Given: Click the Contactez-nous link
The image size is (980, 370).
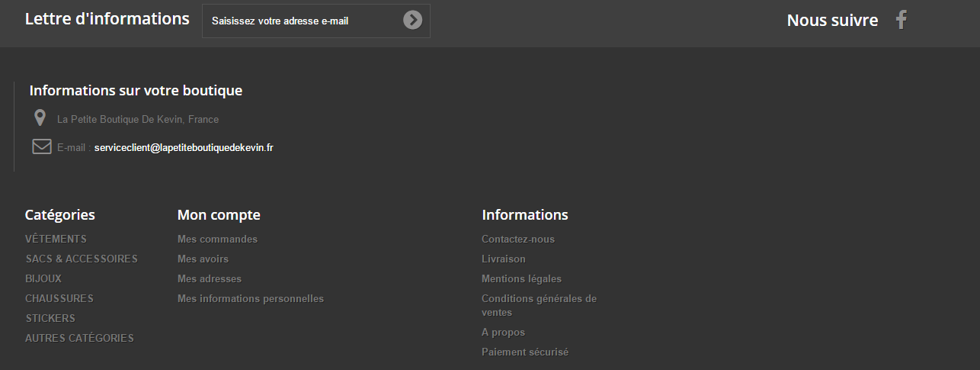Looking at the screenshot, I should pyautogui.click(x=518, y=239).
